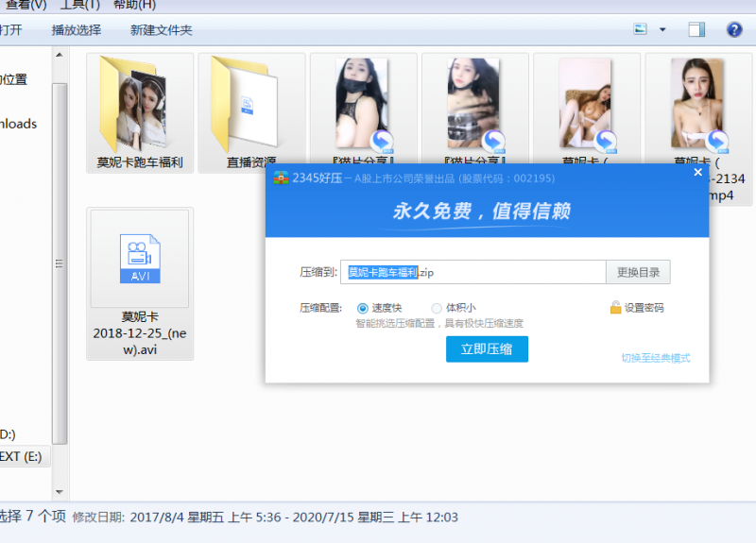Image resolution: width=756 pixels, height=543 pixels.
Task: Click the 立即压缩 button
Action: coord(487,348)
